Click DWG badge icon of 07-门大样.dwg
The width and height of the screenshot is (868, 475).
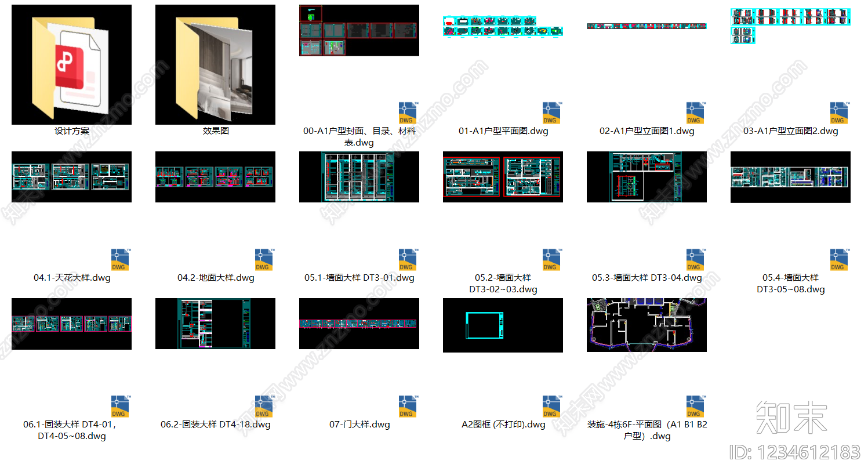click(x=408, y=407)
